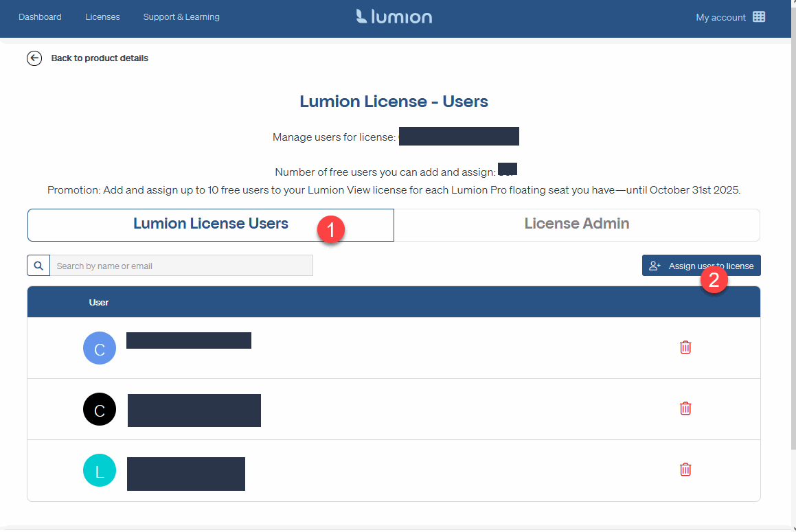796x532 pixels.
Task: Click the User column header
Action: (98, 303)
